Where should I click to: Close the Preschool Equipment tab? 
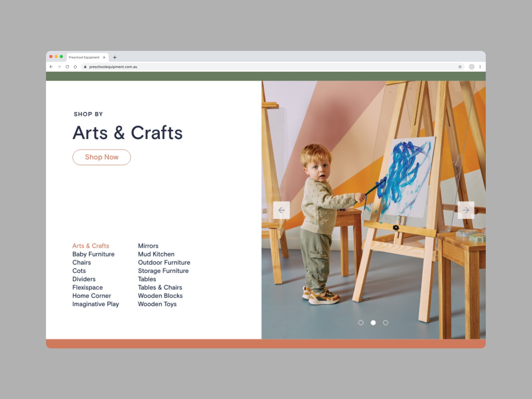(x=104, y=57)
